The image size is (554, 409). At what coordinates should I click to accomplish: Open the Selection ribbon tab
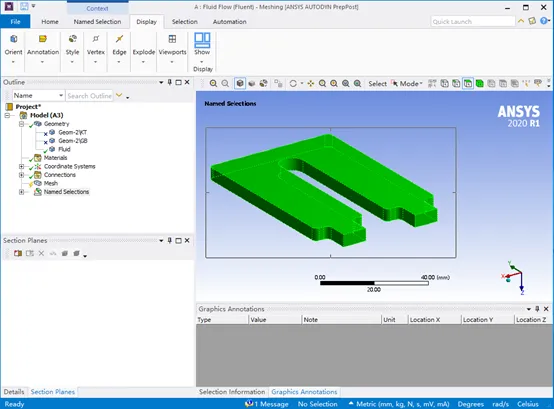pos(184,22)
